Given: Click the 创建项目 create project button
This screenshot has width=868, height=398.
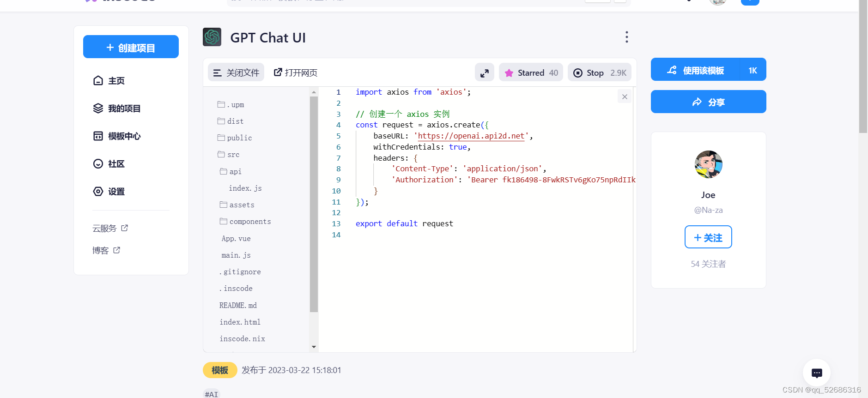Looking at the screenshot, I should click(x=131, y=47).
